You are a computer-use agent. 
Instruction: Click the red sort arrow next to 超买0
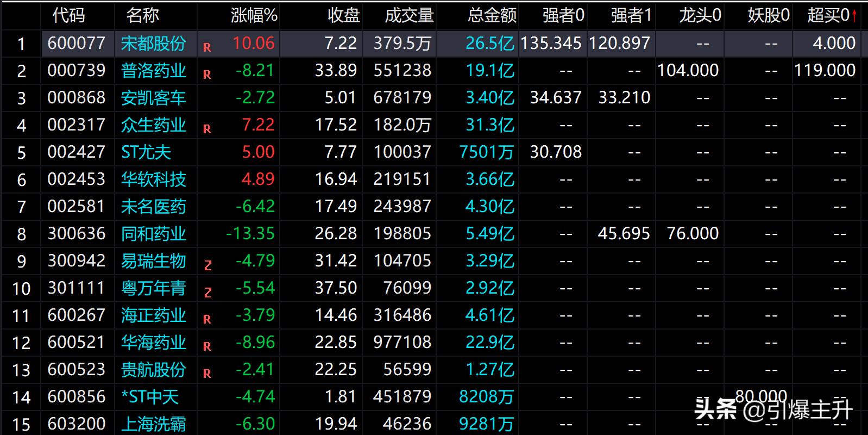point(854,16)
